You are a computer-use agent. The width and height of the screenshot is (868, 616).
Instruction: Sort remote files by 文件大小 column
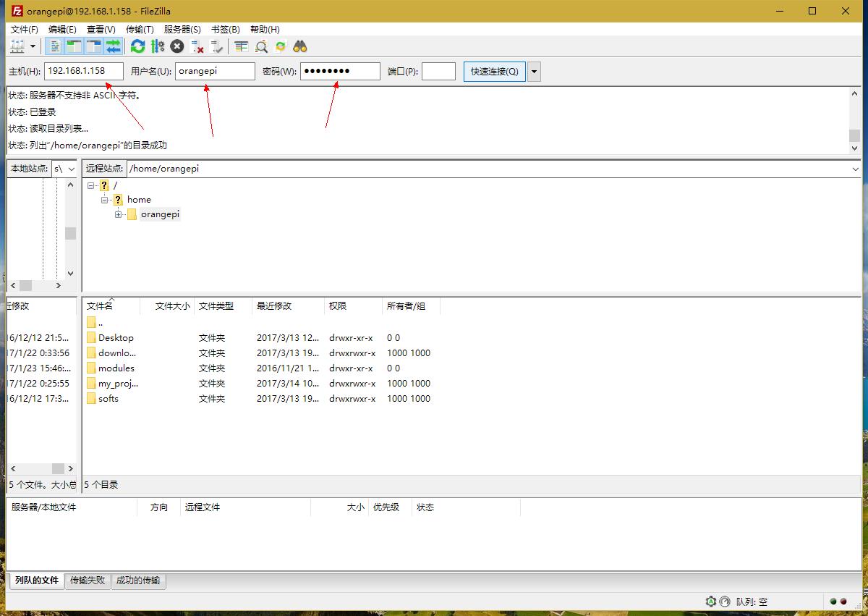coord(168,305)
